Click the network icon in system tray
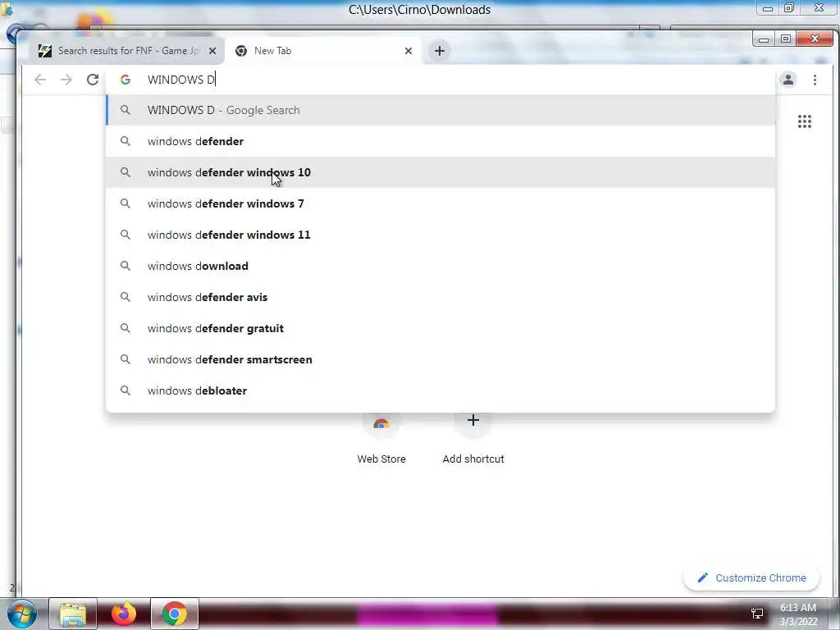This screenshot has height=630, width=840. 757,614
